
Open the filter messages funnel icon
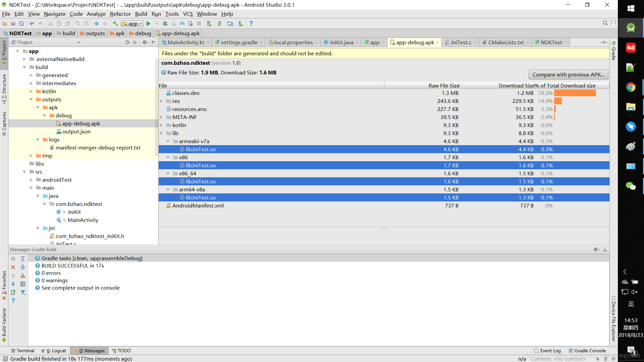tap(23, 292)
